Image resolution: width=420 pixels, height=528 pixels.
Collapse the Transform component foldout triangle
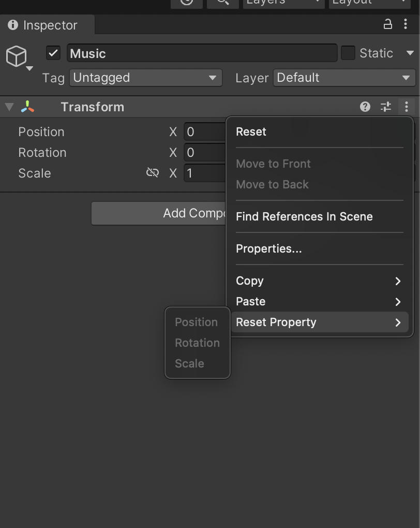(9, 107)
